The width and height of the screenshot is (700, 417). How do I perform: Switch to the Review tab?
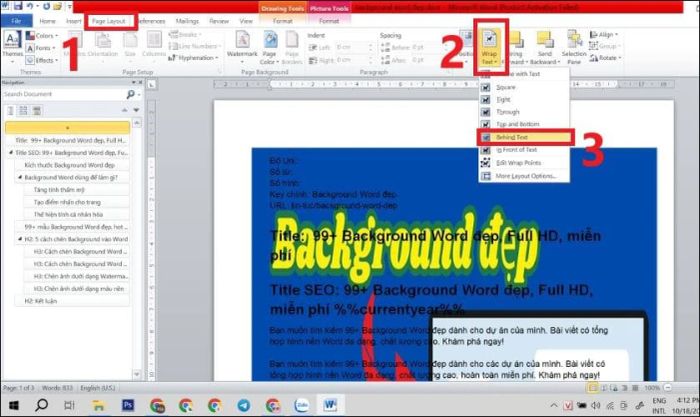click(x=219, y=21)
